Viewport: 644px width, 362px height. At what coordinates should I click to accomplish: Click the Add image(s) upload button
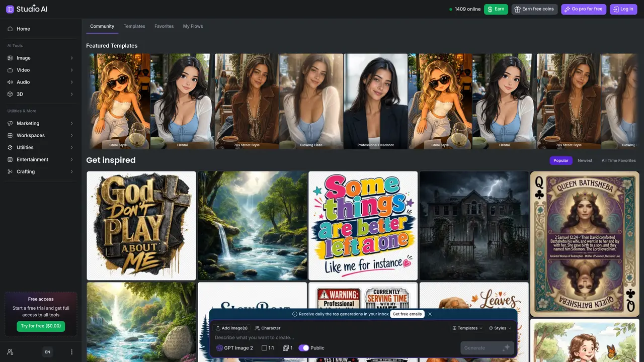[231, 328]
